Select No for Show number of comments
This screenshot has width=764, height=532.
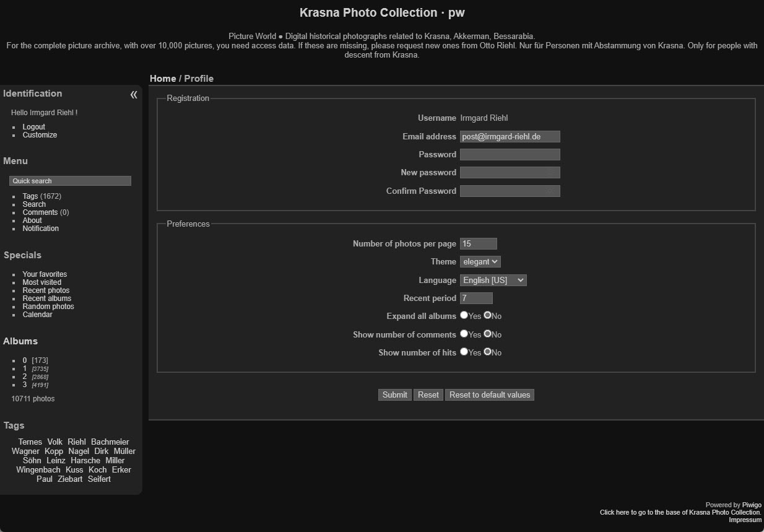click(487, 334)
